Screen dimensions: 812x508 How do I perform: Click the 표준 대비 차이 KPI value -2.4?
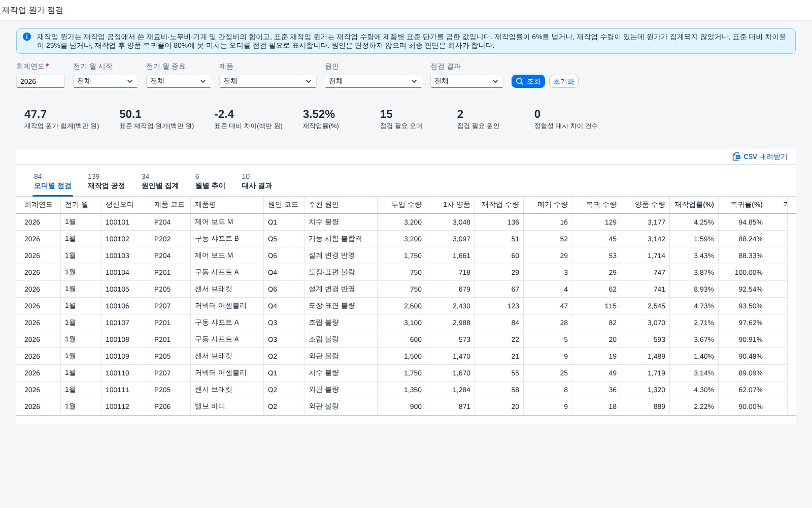tap(224, 114)
